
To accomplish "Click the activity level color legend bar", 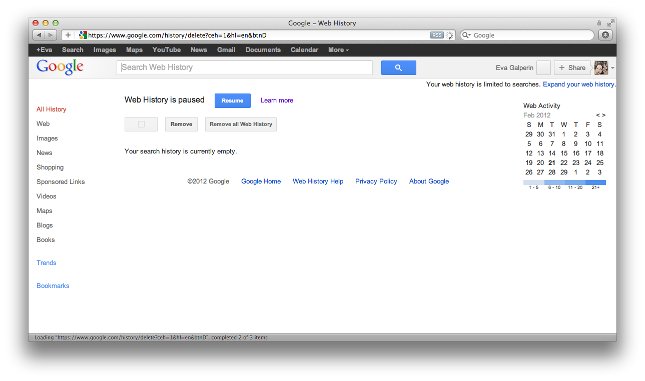I will click(564, 182).
